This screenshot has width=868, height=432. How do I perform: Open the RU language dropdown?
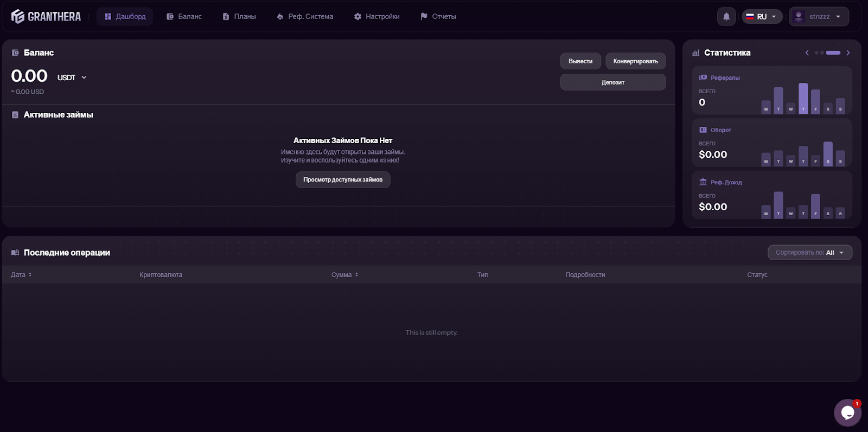(762, 17)
